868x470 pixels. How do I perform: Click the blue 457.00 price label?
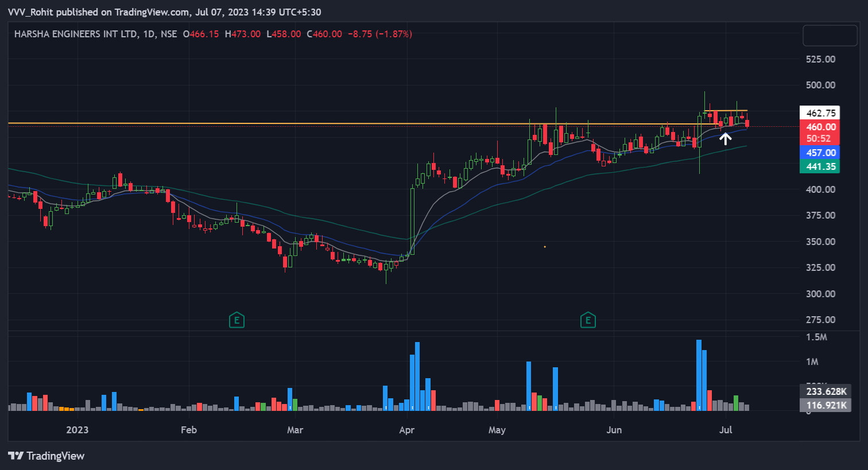820,153
